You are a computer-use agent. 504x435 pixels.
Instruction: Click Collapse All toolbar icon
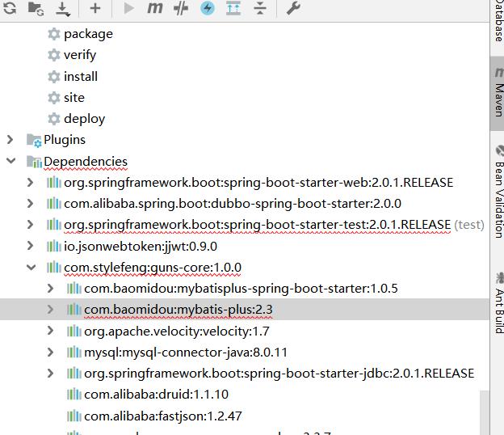coord(260,8)
